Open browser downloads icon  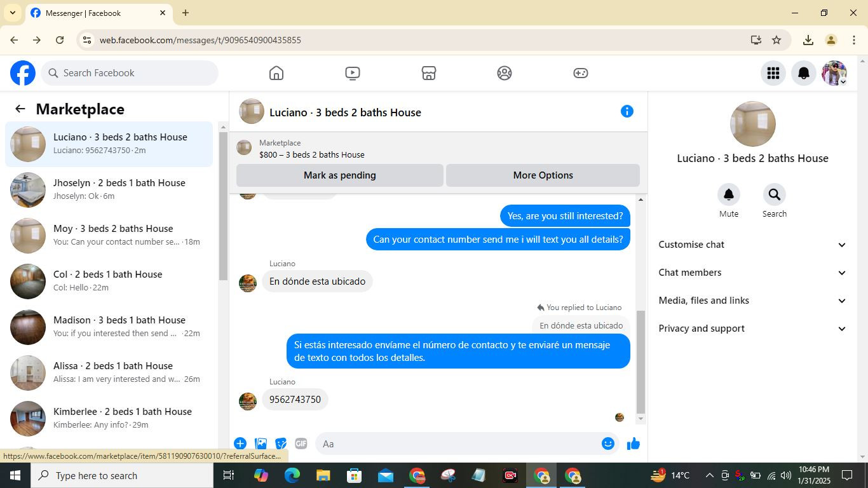(x=808, y=40)
